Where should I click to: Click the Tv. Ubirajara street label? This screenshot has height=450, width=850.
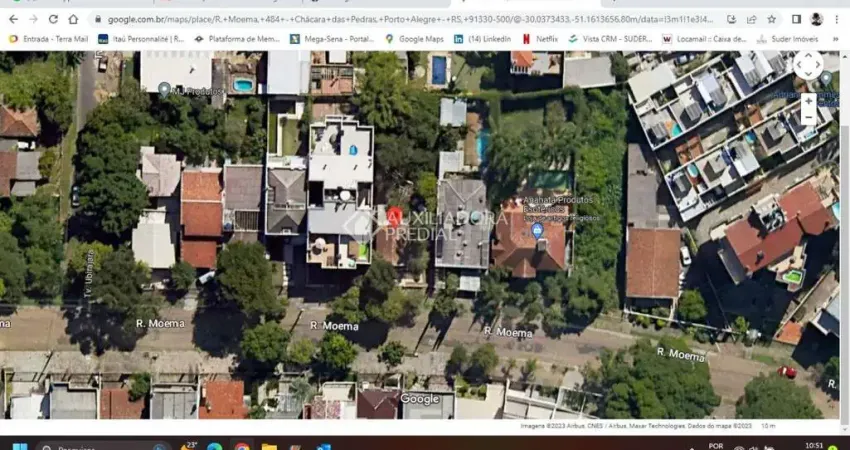90,273
